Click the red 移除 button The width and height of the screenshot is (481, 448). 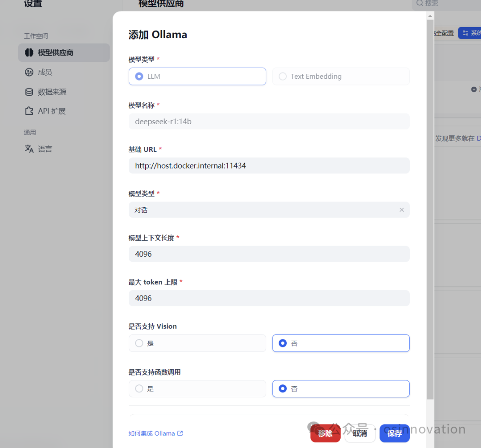[x=325, y=433]
